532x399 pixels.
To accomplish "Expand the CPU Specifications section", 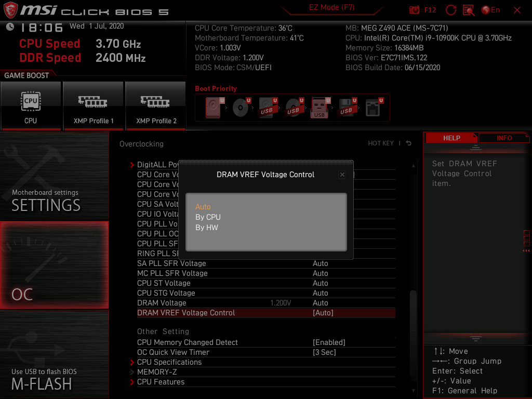I will point(170,362).
